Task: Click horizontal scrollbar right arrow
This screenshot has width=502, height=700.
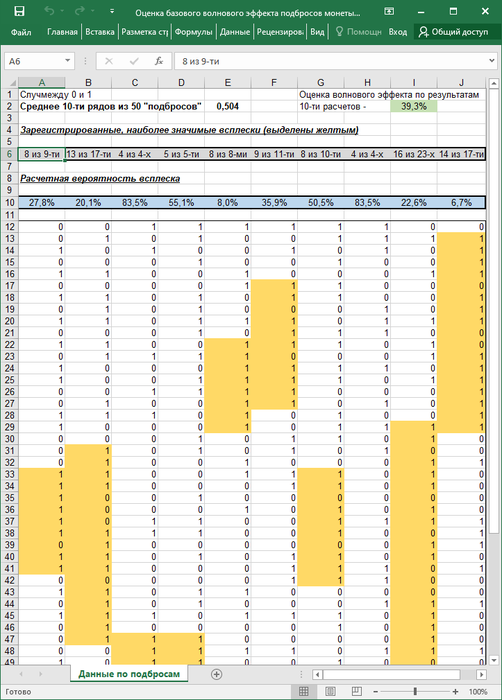Action: [x=481, y=674]
